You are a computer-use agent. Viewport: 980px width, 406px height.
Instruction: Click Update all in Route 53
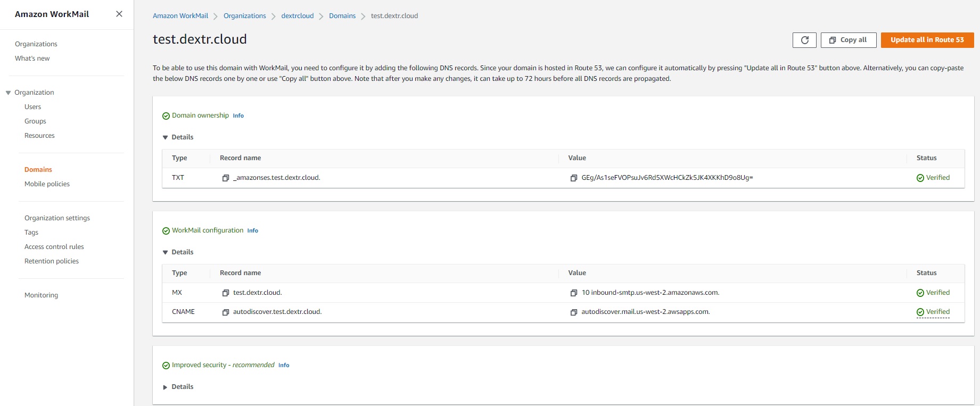point(927,40)
